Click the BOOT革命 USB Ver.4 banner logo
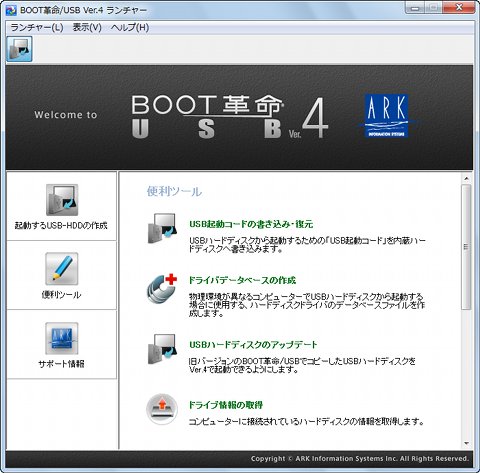This screenshot has height=473, width=480. click(230, 117)
